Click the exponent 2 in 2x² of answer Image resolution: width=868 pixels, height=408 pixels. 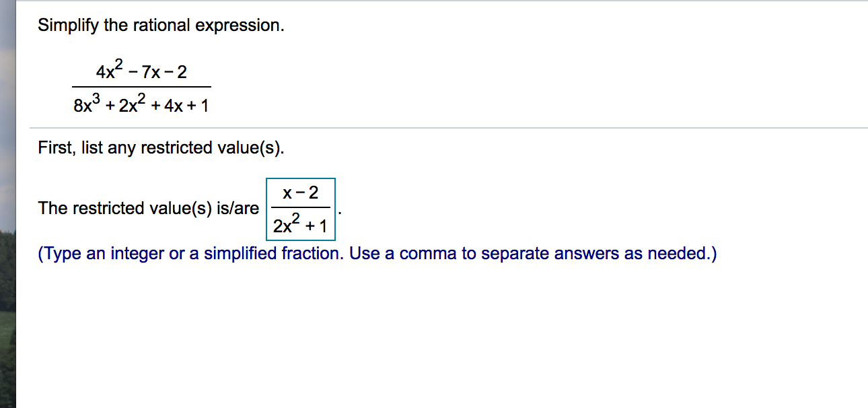296,216
